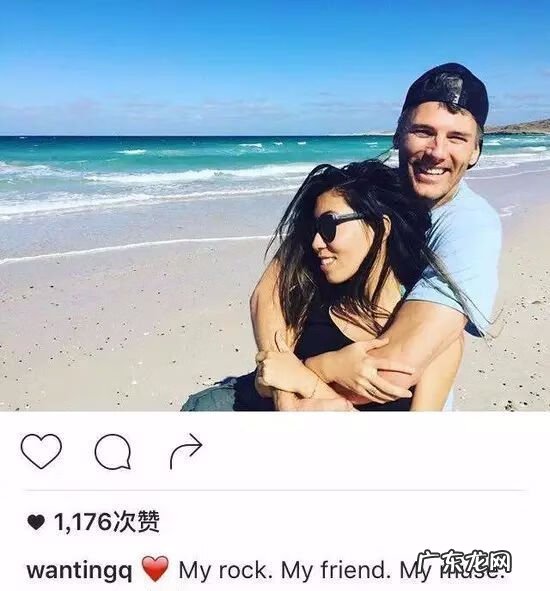550x591 pixels.
Task: Tap the woman's black sunglasses in photo
Action: 337,227
